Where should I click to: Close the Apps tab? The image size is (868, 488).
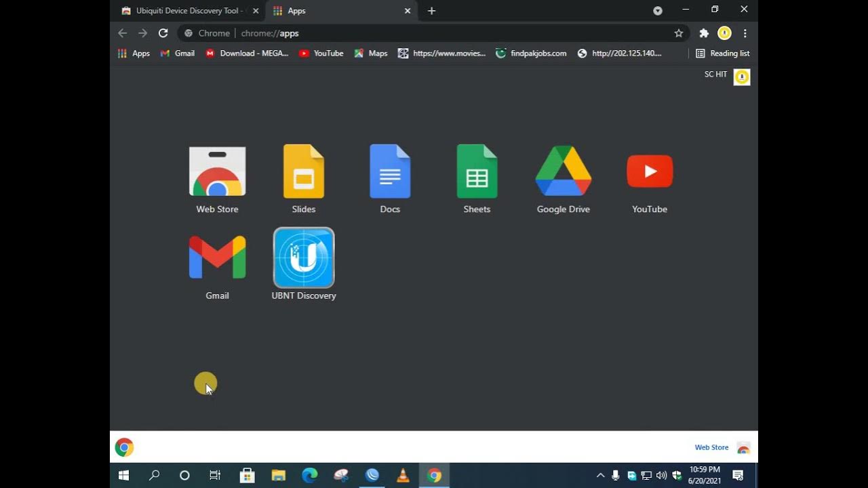click(x=408, y=11)
